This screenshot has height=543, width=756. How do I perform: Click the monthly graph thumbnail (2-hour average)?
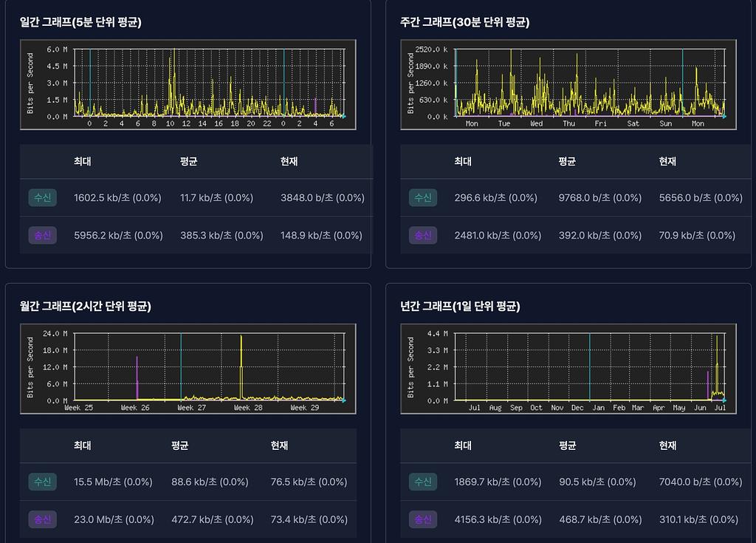188,369
